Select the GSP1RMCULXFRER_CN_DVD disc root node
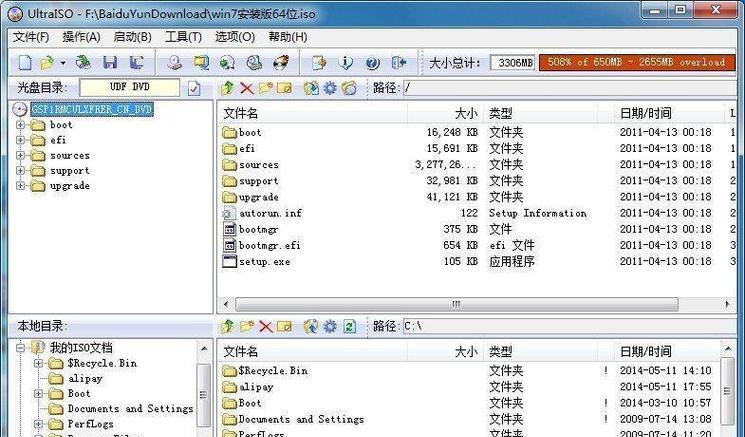This screenshot has width=745, height=437. point(92,110)
